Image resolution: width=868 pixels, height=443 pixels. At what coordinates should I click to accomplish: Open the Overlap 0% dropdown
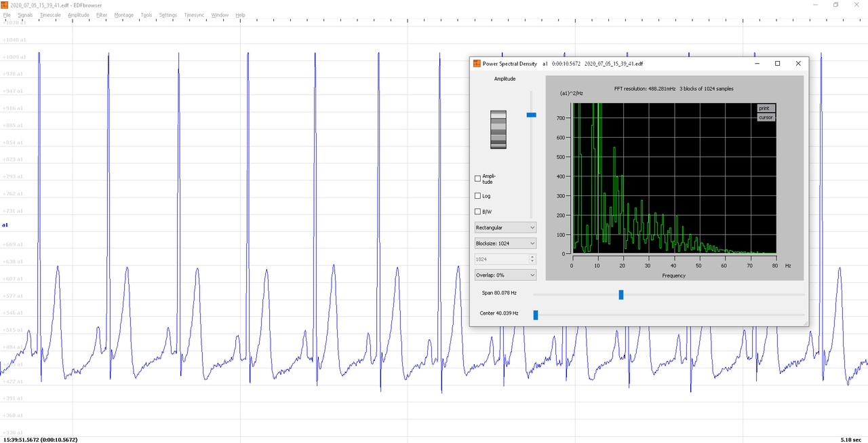[505, 275]
